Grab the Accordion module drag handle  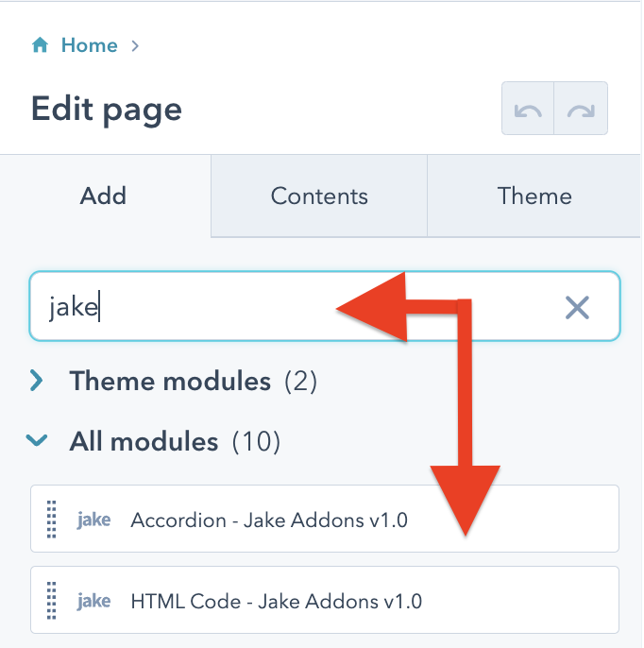52,519
